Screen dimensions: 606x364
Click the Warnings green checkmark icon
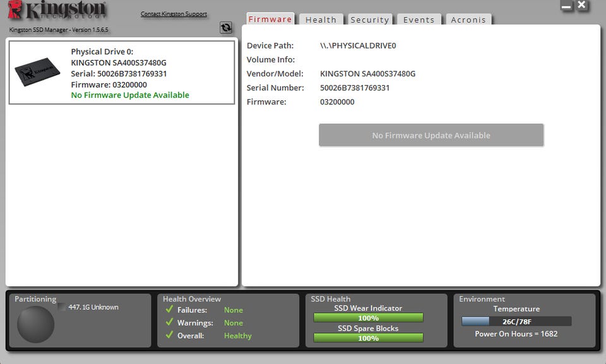click(x=169, y=322)
